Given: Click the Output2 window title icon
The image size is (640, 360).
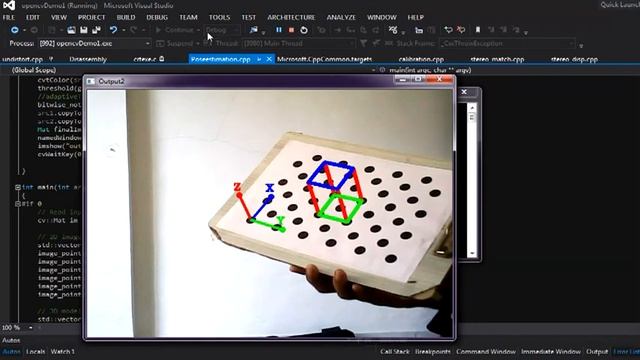Looking at the screenshot, I should (91, 81).
